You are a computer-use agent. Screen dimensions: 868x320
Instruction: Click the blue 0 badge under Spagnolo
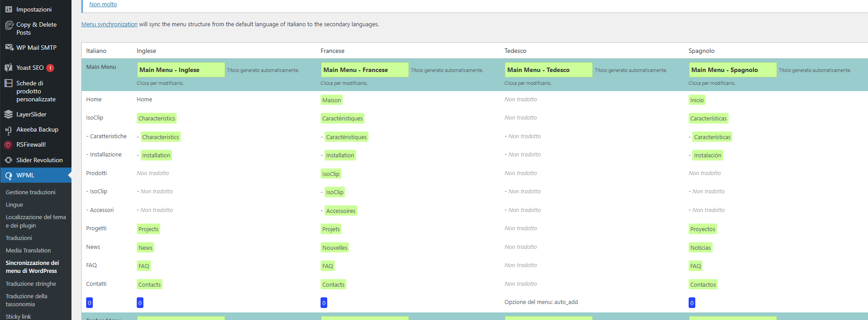[692, 303]
